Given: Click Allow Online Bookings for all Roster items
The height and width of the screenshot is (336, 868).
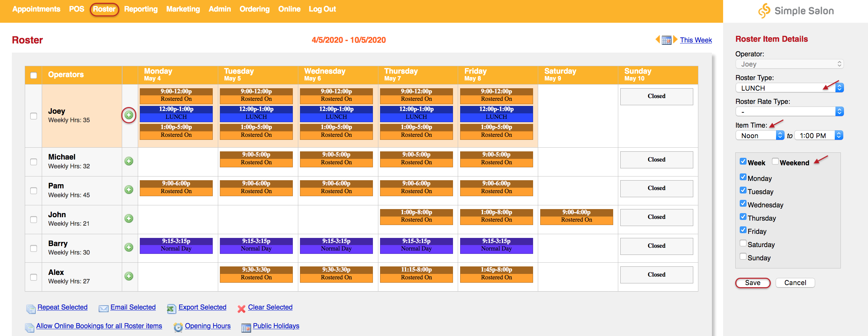Looking at the screenshot, I should click(x=99, y=326).
